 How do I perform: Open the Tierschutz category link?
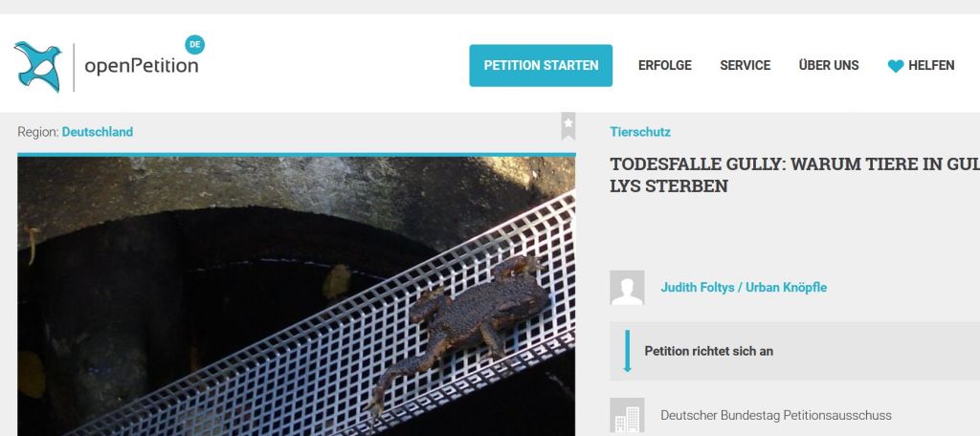tap(640, 132)
